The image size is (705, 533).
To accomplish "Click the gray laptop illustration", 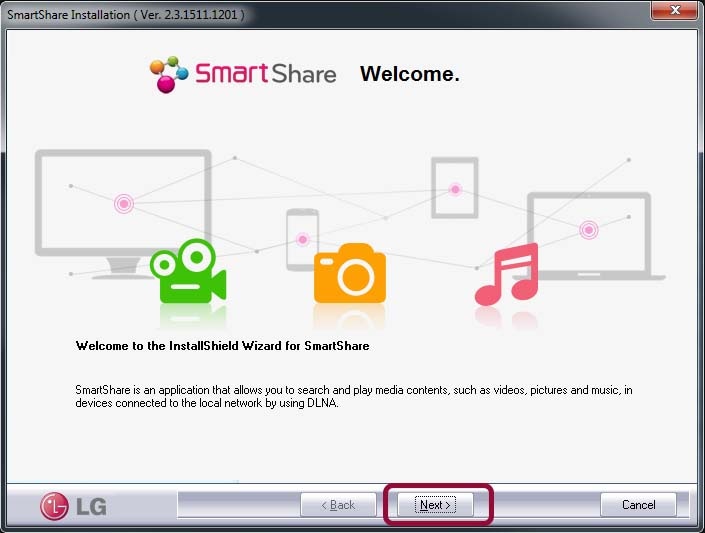I will [589, 236].
